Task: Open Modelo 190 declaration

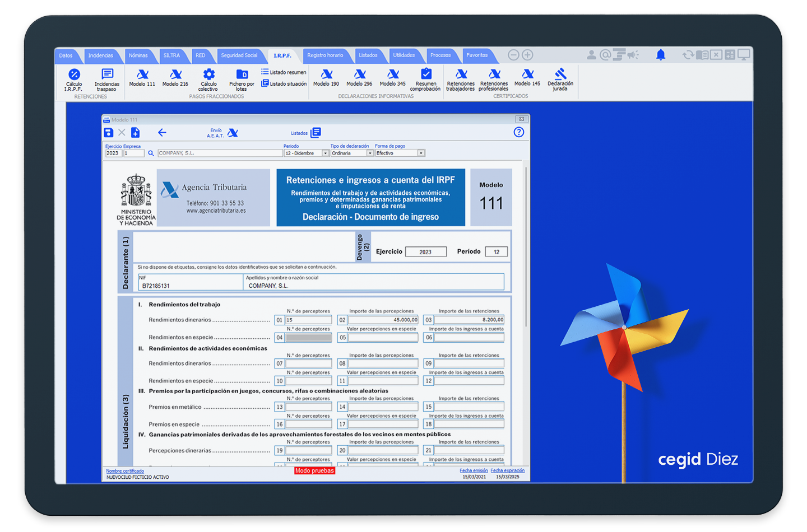Action: tap(326, 74)
